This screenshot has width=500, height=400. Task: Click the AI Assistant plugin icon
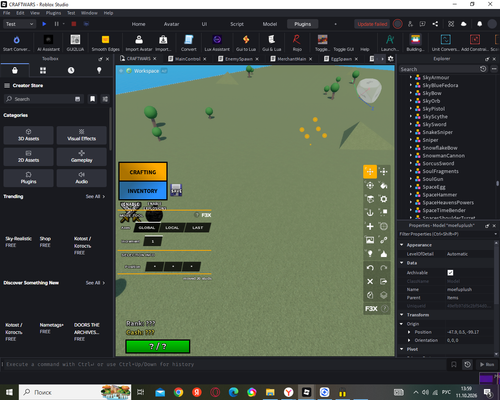point(48,40)
